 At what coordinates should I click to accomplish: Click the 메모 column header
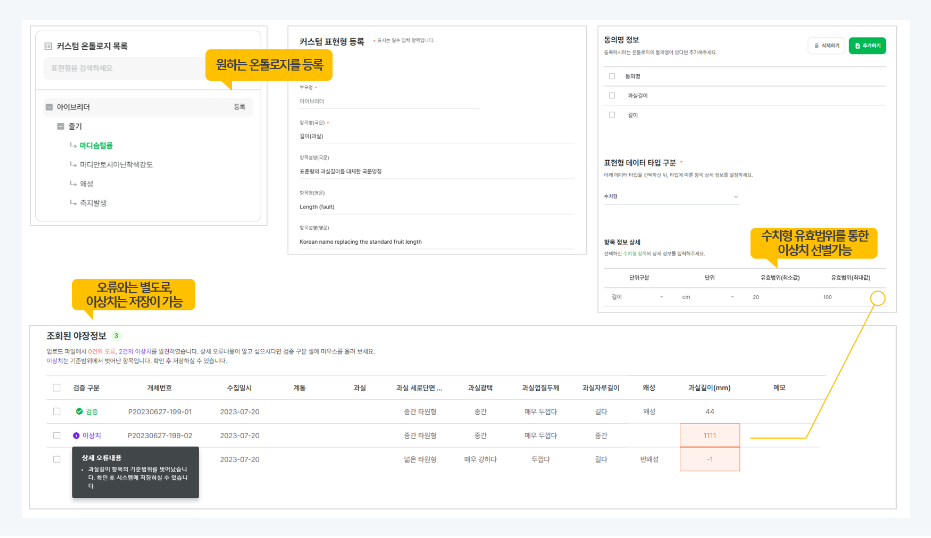(x=780, y=388)
